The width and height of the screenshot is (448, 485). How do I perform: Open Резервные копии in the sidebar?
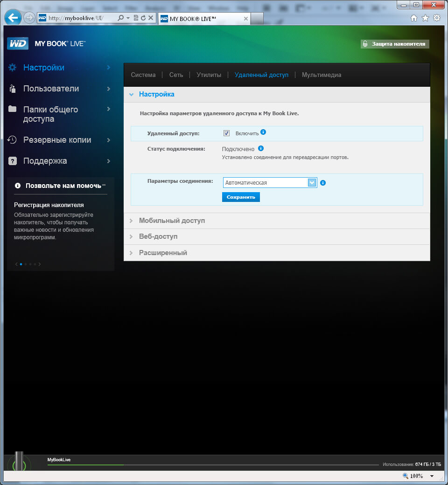59,140
